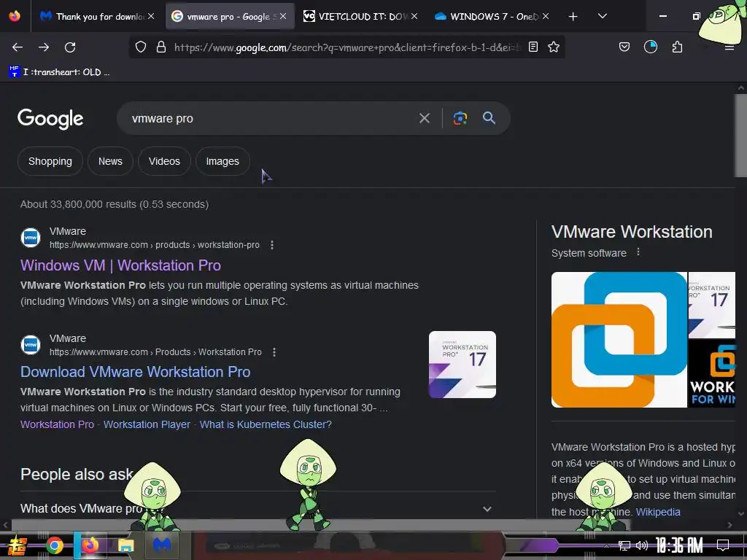
Task: Open more options dots beside System software
Action: [638, 252]
